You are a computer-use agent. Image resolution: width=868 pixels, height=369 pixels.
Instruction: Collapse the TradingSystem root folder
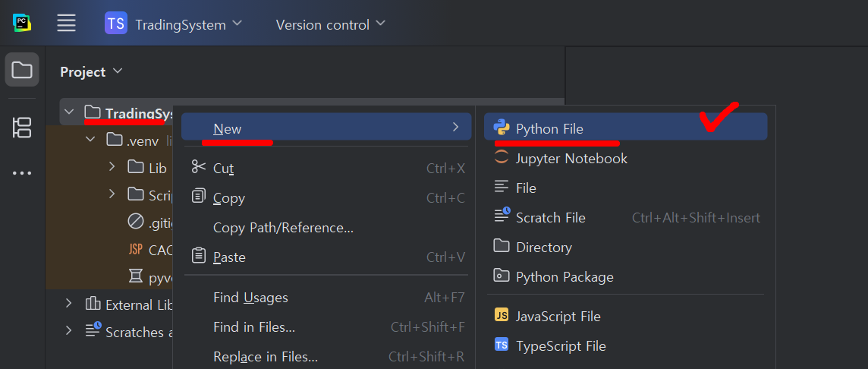[x=68, y=112]
